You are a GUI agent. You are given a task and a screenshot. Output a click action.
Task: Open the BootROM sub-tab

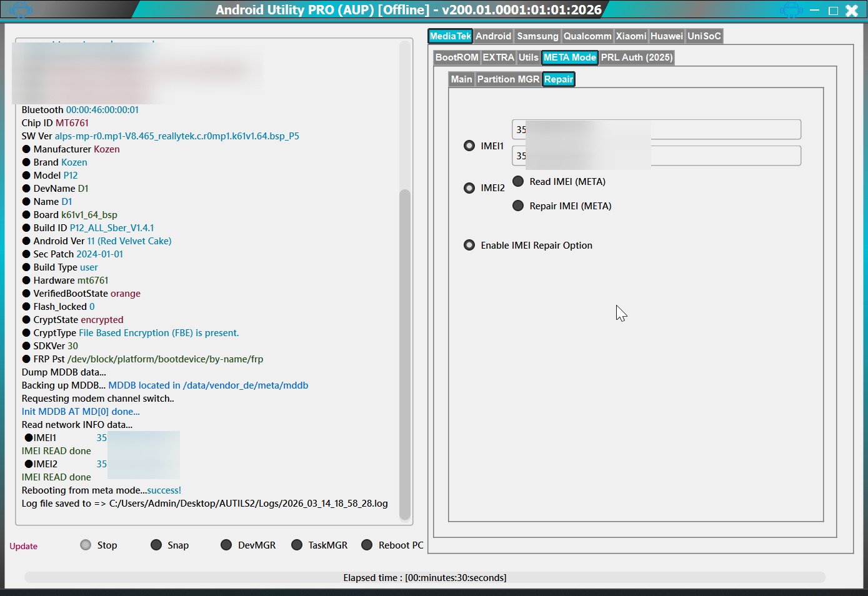(457, 57)
